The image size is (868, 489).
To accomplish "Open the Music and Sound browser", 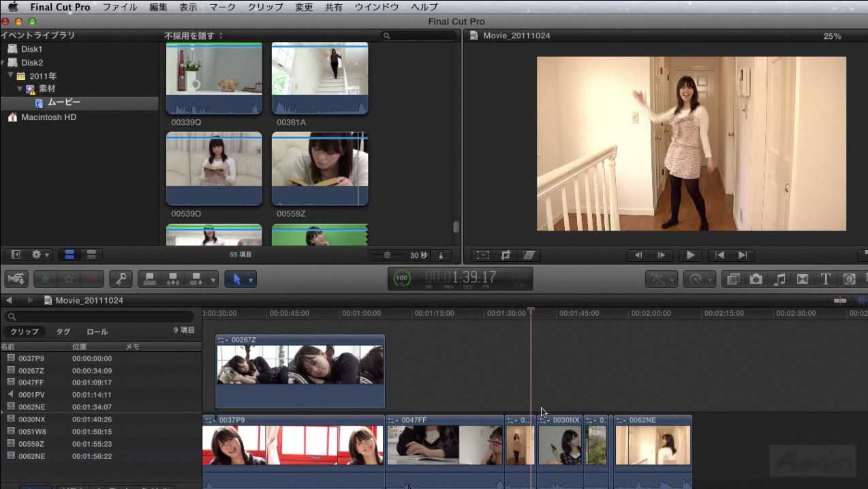I will pos(780,279).
